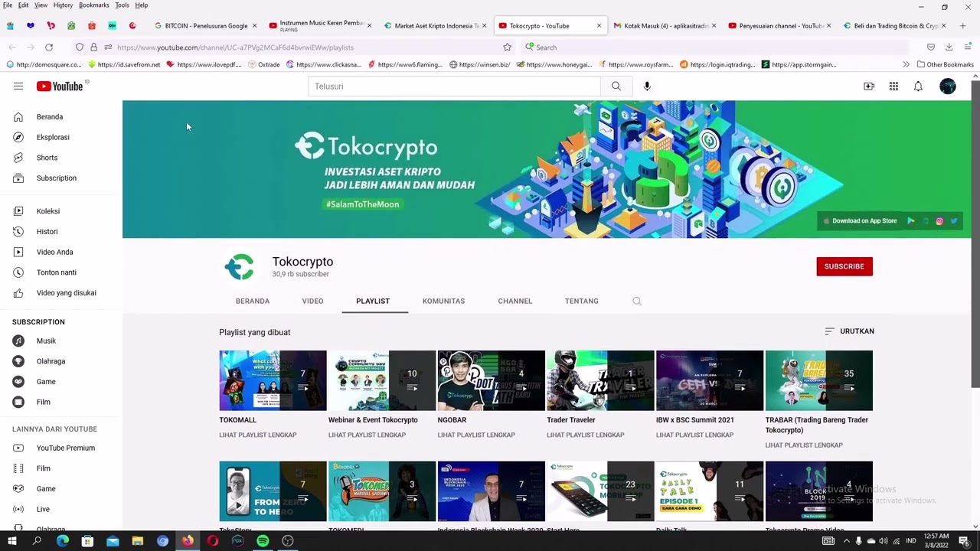Image resolution: width=980 pixels, height=551 pixels.
Task: Open Other Bookmarks folder
Action: [946, 65]
